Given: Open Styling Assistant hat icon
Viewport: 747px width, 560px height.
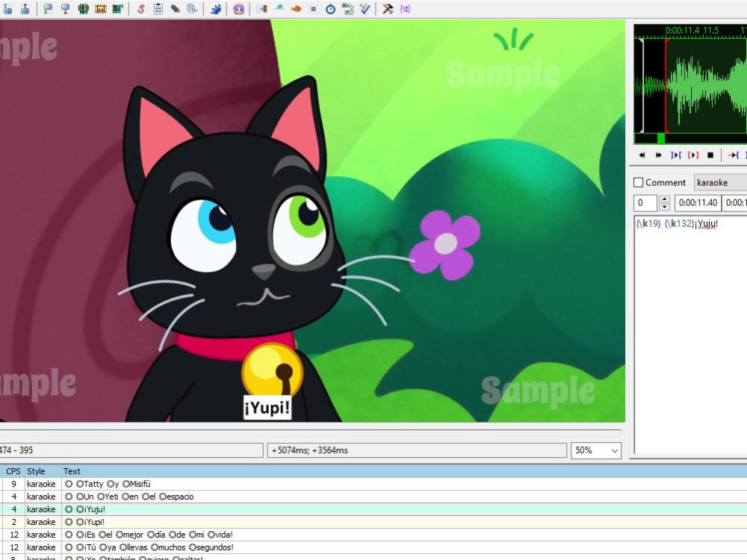Looking at the screenshot, I should pos(279,8).
